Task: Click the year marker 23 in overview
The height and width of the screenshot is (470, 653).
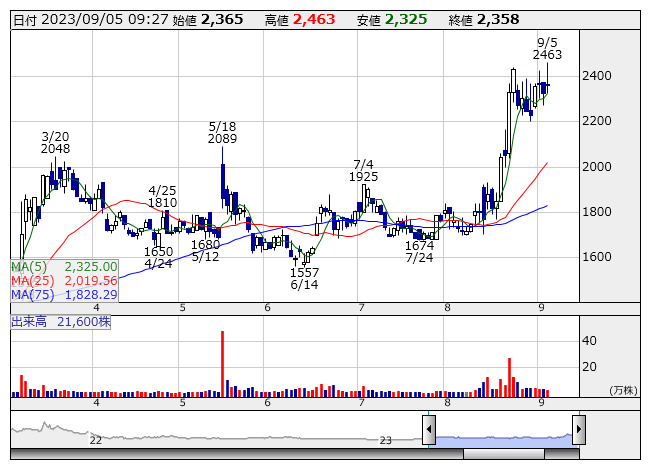Action: (x=386, y=440)
